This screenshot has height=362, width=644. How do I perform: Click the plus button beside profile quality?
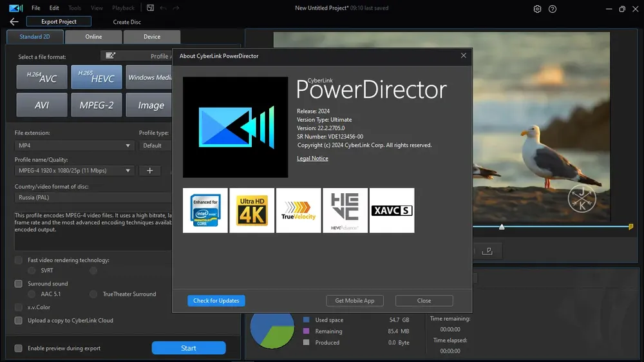coord(150,171)
